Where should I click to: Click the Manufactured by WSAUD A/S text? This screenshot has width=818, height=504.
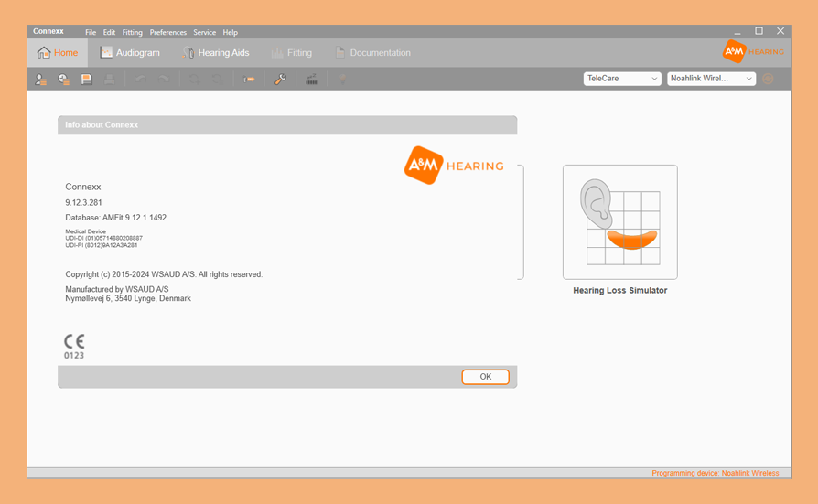117,289
